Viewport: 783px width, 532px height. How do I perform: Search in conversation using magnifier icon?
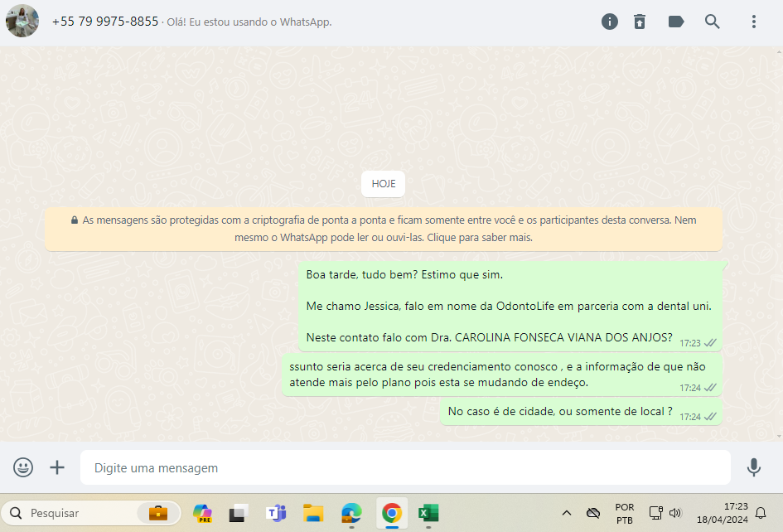click(x=712, y=22)
